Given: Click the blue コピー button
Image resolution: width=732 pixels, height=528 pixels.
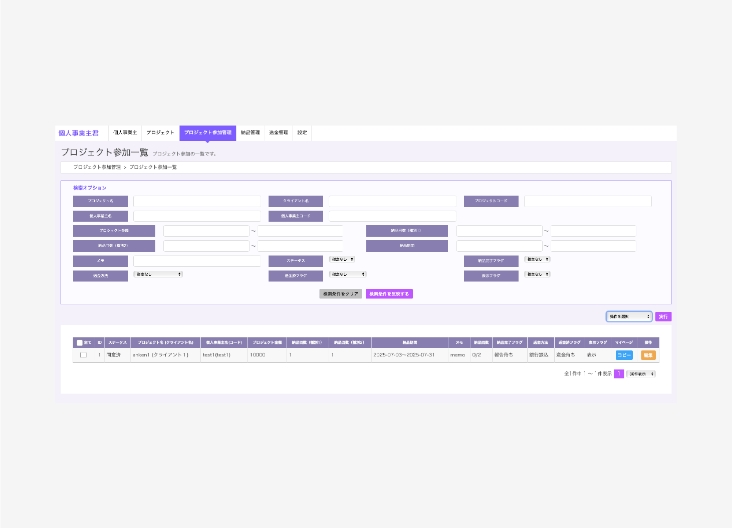Looking at the screenshot, I should click(624, 355).
